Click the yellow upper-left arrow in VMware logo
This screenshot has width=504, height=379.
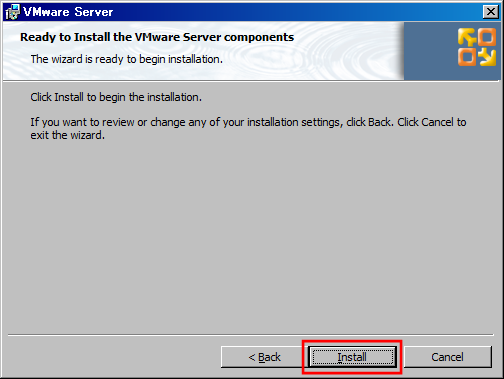point(467,37)
